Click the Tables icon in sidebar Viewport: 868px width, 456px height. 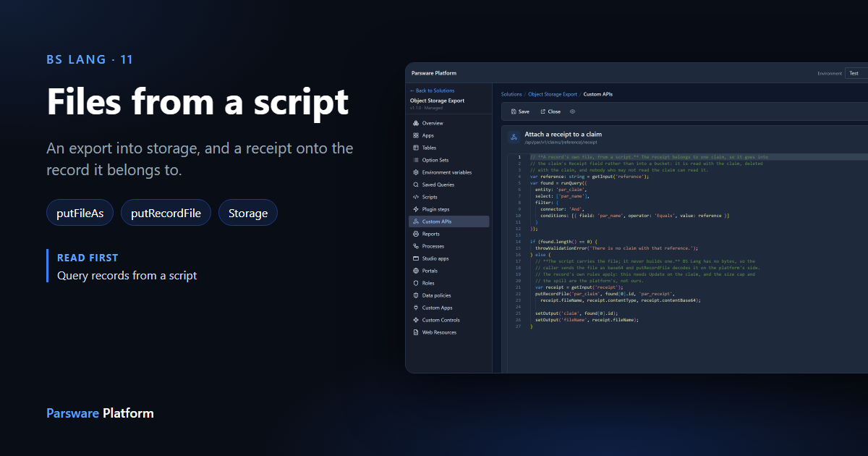tap(415, 148)
